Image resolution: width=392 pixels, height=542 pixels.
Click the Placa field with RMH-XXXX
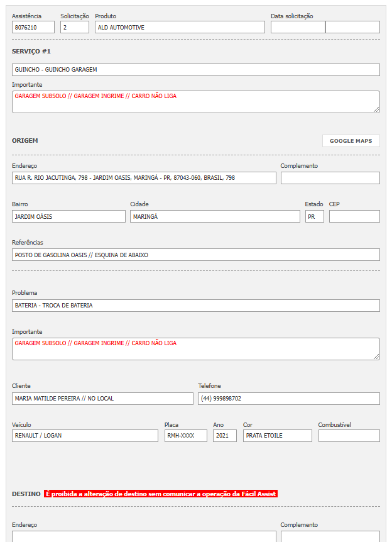coord(185,436)
